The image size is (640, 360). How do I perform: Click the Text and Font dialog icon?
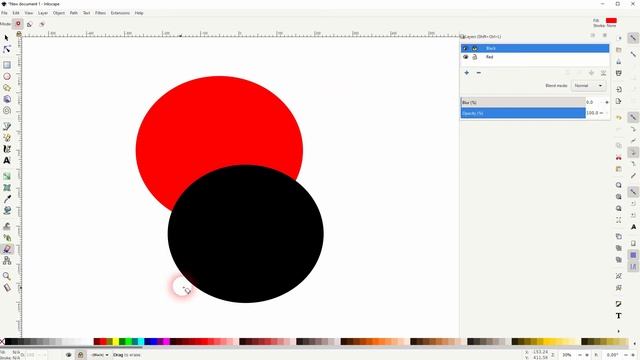point(619,316)
